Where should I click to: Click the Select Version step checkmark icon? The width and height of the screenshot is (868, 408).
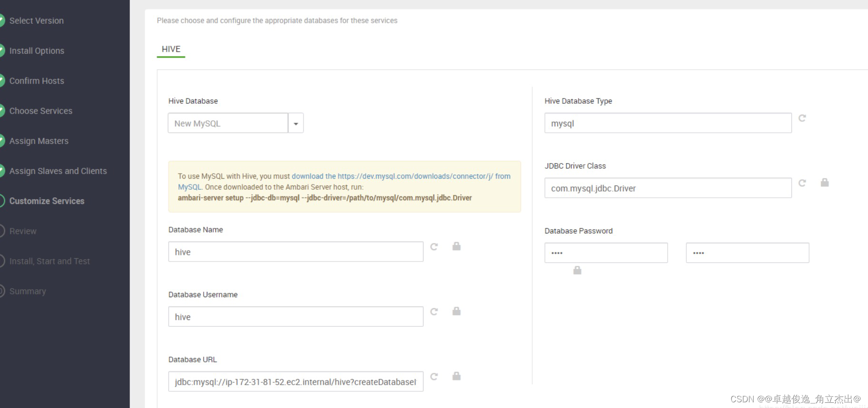click(x=1, y=21)
